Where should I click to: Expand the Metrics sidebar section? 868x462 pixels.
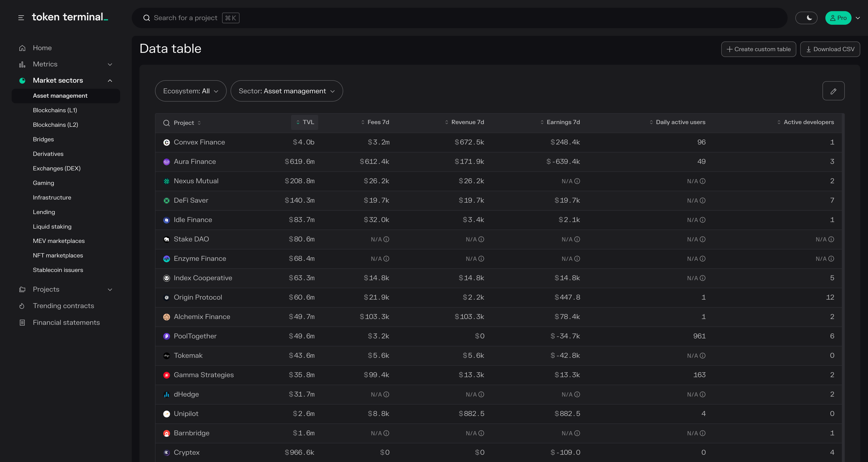(x=66, y=64)
